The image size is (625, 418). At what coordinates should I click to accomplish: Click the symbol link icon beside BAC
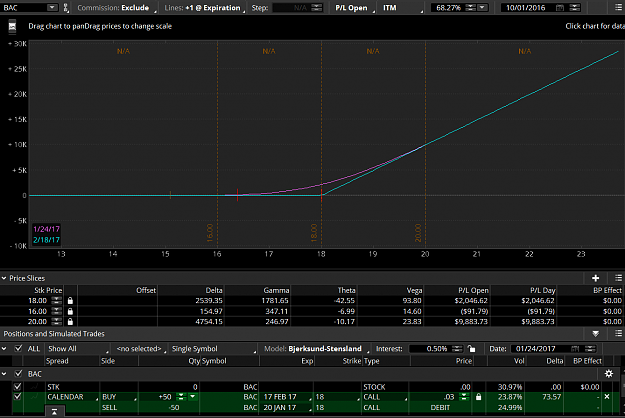(x=66, y=8)
